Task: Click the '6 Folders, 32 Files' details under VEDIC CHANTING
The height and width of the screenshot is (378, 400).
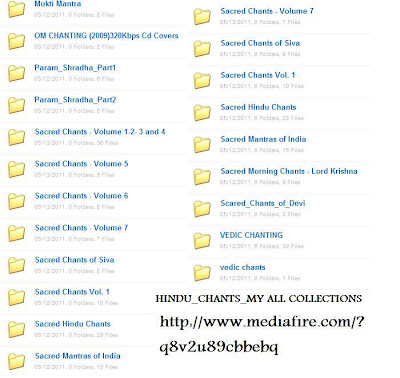Action: 262,246
